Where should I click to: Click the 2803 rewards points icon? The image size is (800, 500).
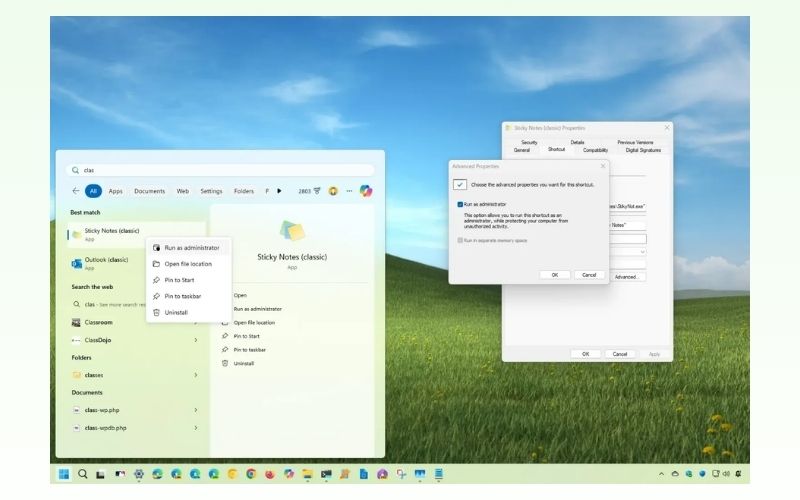coord(309,191)
